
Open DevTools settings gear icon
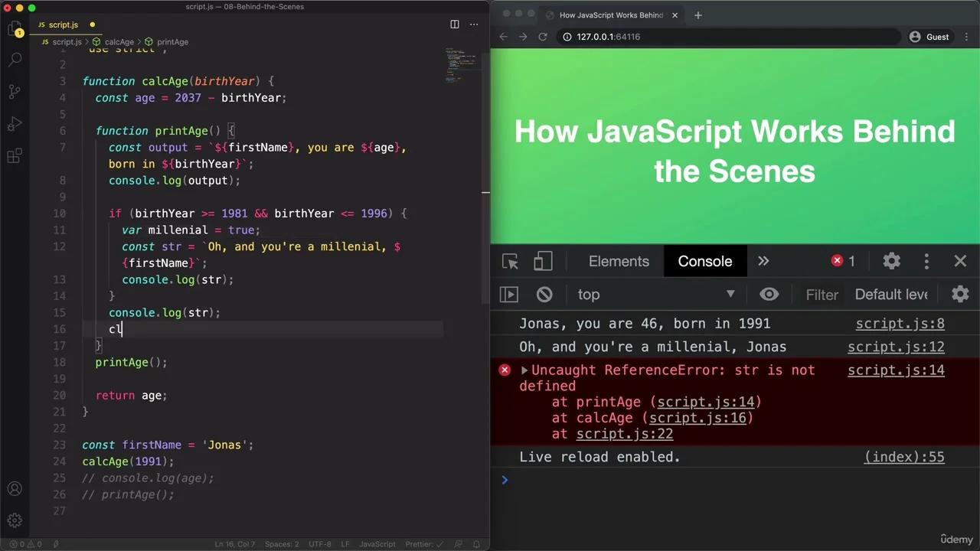(x=891, y=261)
